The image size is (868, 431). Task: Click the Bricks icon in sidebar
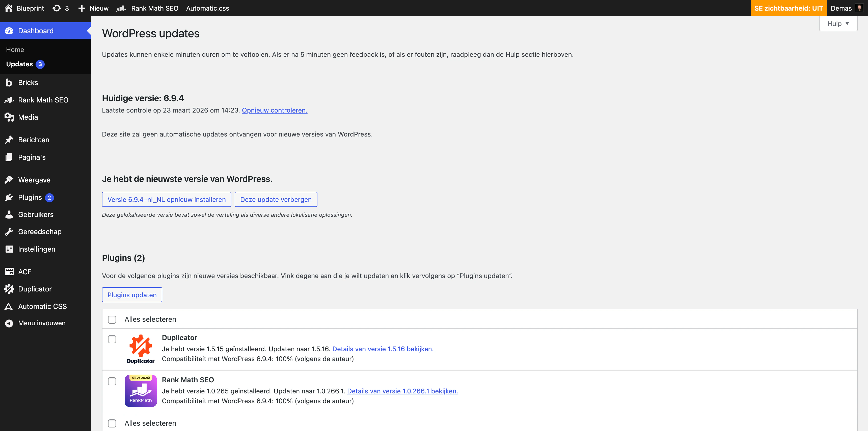point(9,83)
